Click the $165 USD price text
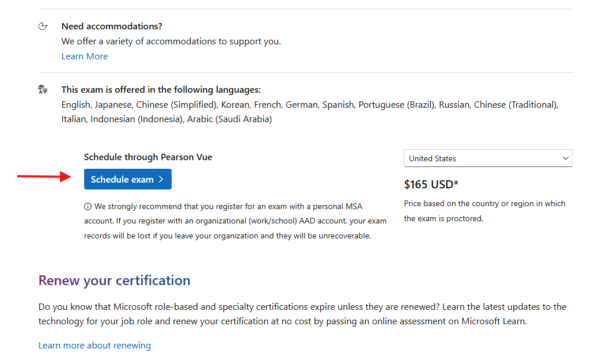This screenshot has width=603, height=364. pyautogui.click(x=431, y=184)
